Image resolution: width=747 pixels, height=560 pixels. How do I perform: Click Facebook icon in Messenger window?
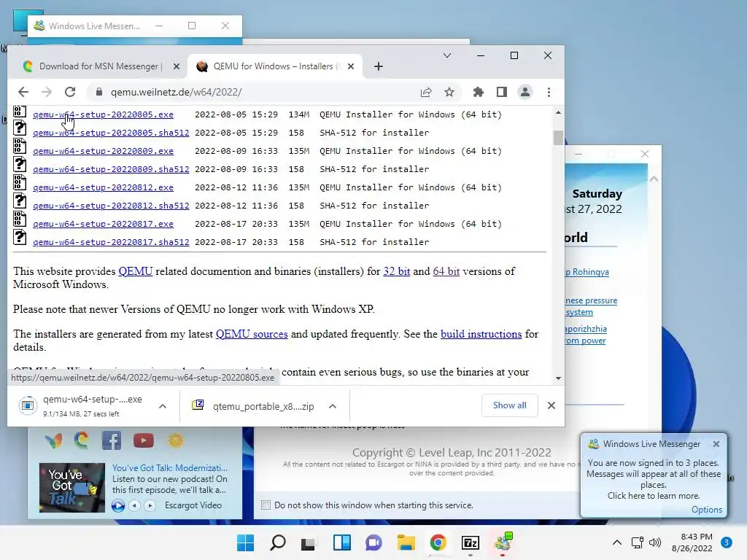point(112,440)
